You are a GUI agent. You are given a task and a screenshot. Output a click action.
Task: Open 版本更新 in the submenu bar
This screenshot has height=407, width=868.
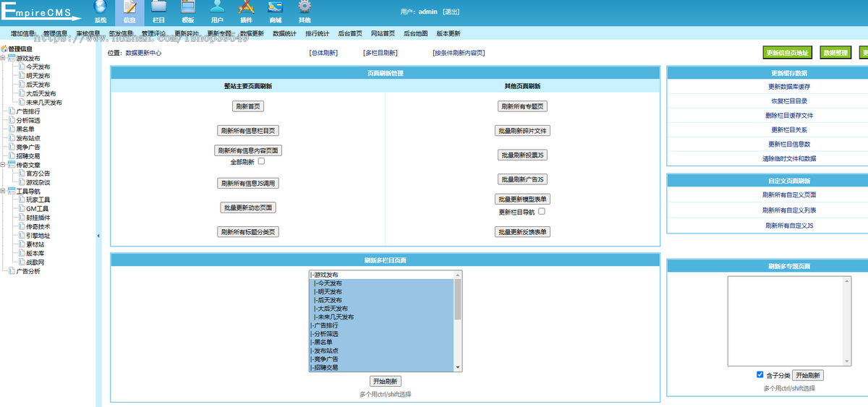pyautogui.click(x=448, y=33)
